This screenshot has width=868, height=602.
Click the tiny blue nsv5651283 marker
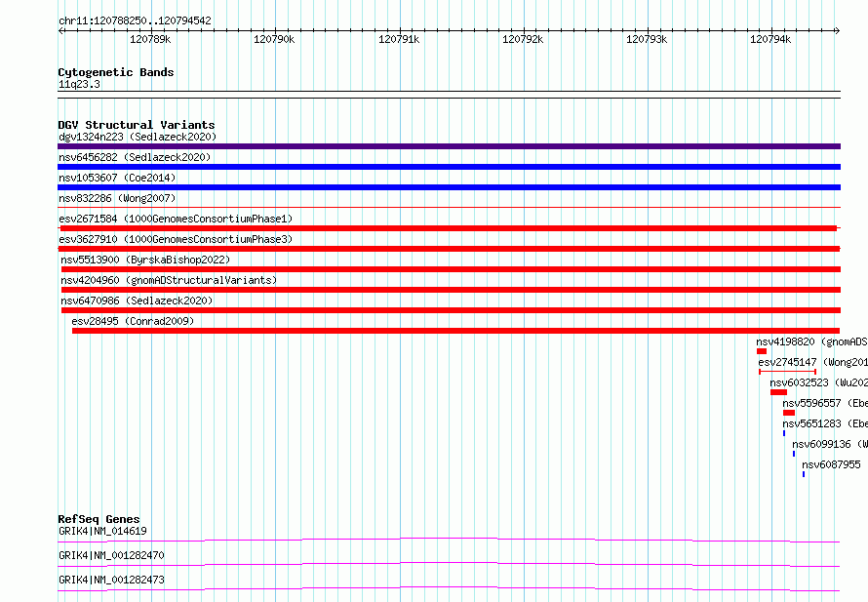tap(784, 433)
